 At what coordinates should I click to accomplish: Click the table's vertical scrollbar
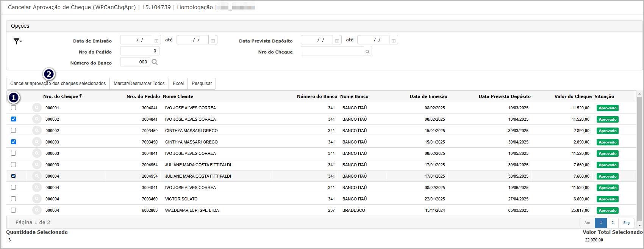coord(639,159)
